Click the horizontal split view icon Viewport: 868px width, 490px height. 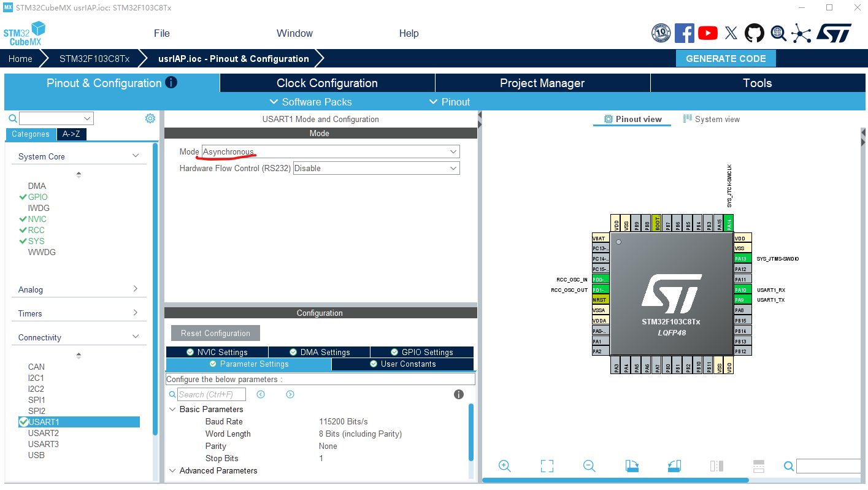[758, 466]
